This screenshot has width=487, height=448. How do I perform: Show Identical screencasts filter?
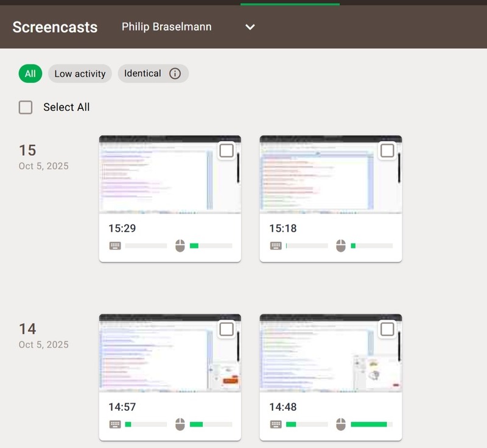[x=143, y=74]
